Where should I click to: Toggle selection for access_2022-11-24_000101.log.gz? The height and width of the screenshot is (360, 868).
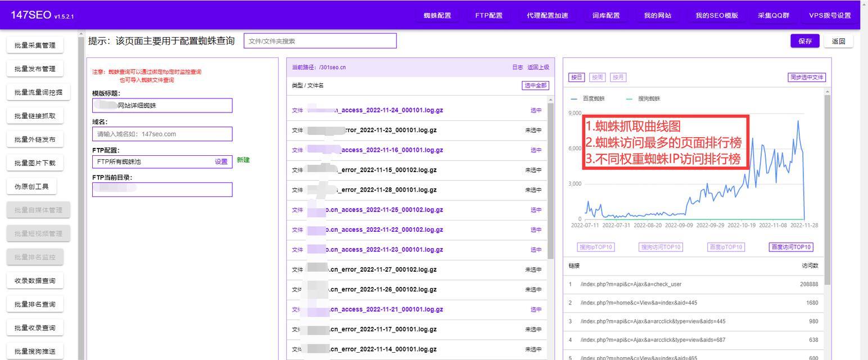[x=536, y=110]
